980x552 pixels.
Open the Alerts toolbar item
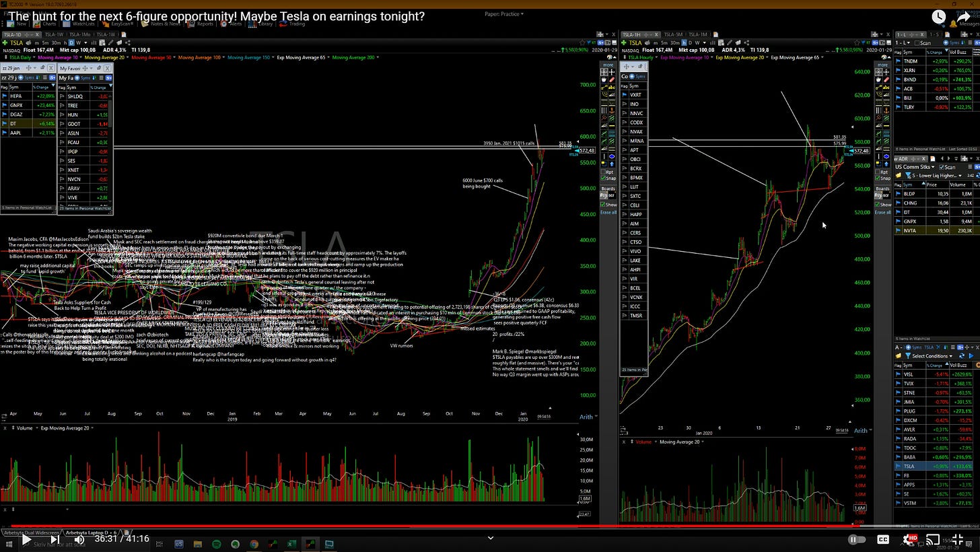pyautogui.click(x=231, y=24)
